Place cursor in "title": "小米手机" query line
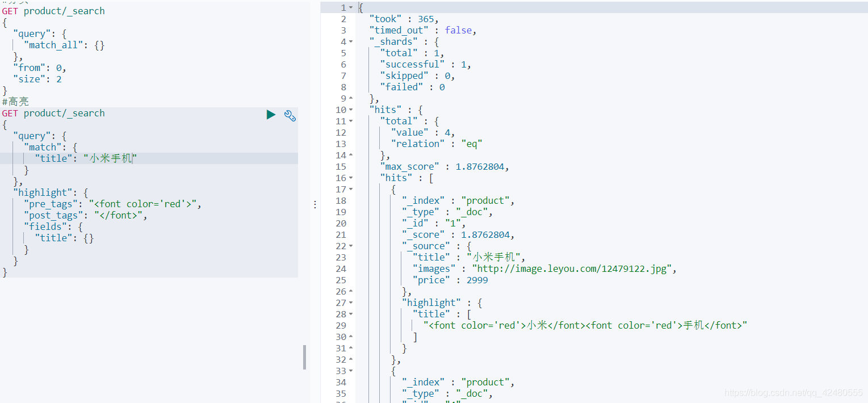Viewport: 868px width, 403px height. (86, 158)
